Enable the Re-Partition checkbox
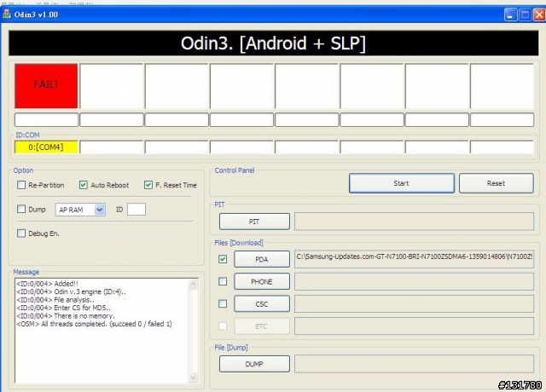Viewport: 546px width, 392px height. coord(21,185)
